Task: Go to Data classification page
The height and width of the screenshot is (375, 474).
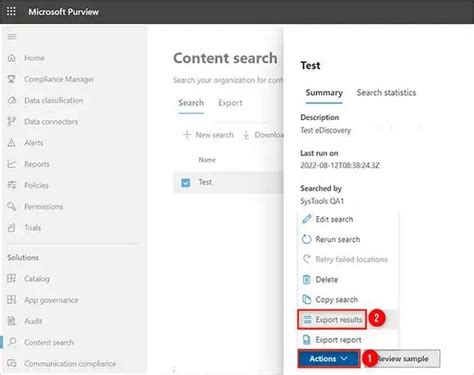Action: pyautogui.click(x=54, y=100)
